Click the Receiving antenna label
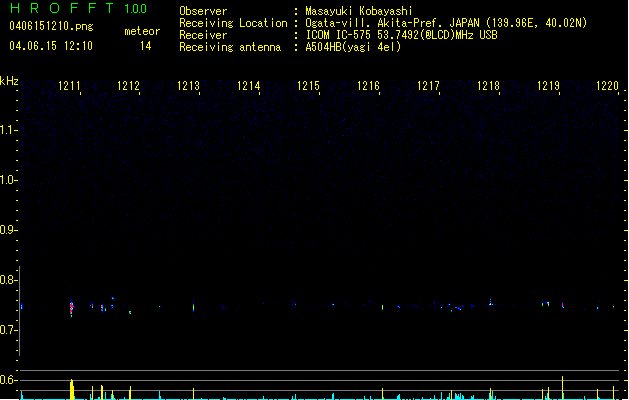The image size is (629, 400). [x=230, y=47]
